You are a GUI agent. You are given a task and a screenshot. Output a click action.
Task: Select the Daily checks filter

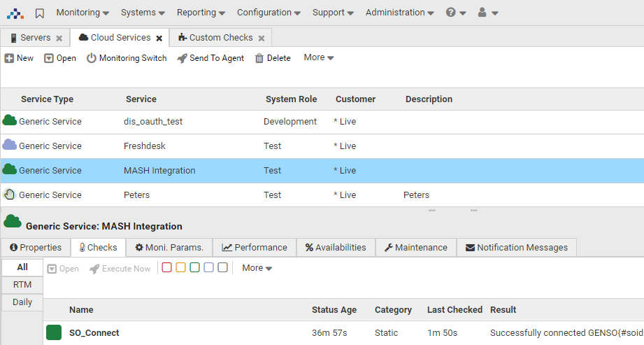click(22, 302)
